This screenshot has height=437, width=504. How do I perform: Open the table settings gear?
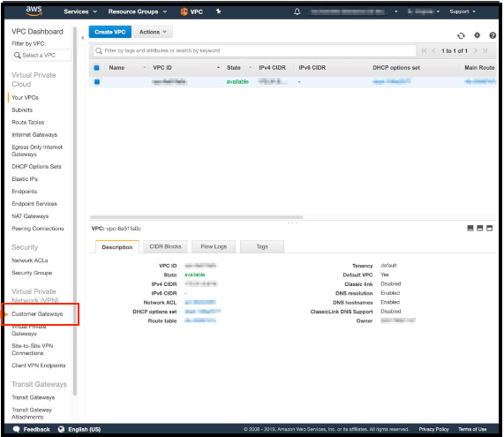point(477,35)
